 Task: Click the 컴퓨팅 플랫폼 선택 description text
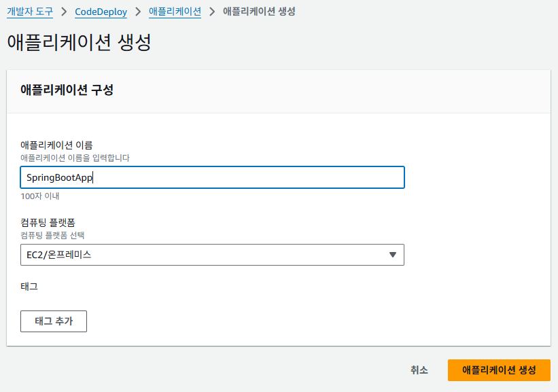click(52, 235)
